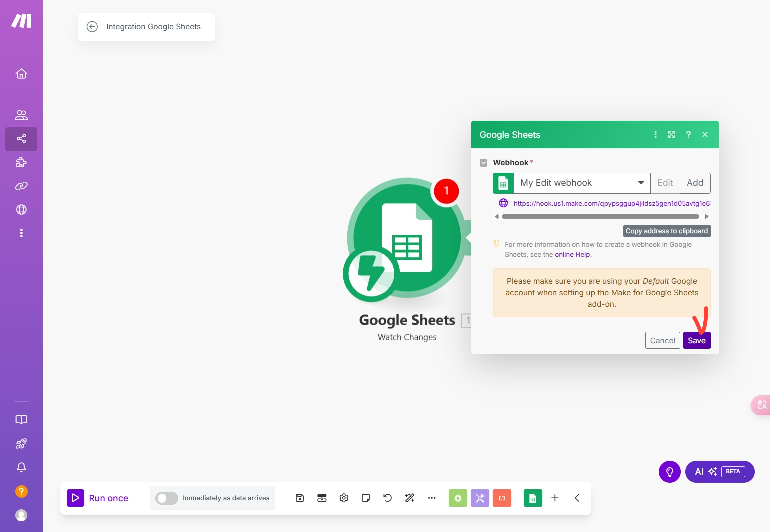Image resolution: width=770 pixels, height=532 pixels.
Task: Click the orange Text parser bracket icon
Action: (502, 498)
